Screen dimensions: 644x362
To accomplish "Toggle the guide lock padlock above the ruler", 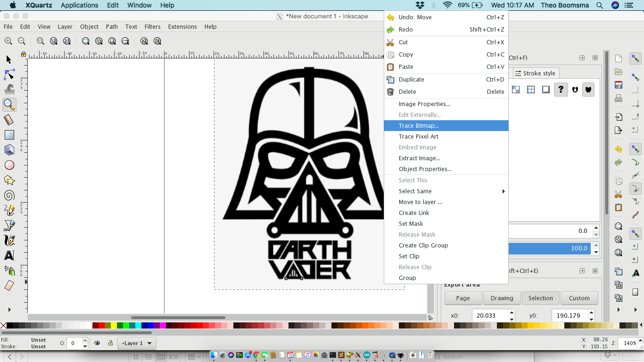I will click(23, 55).
